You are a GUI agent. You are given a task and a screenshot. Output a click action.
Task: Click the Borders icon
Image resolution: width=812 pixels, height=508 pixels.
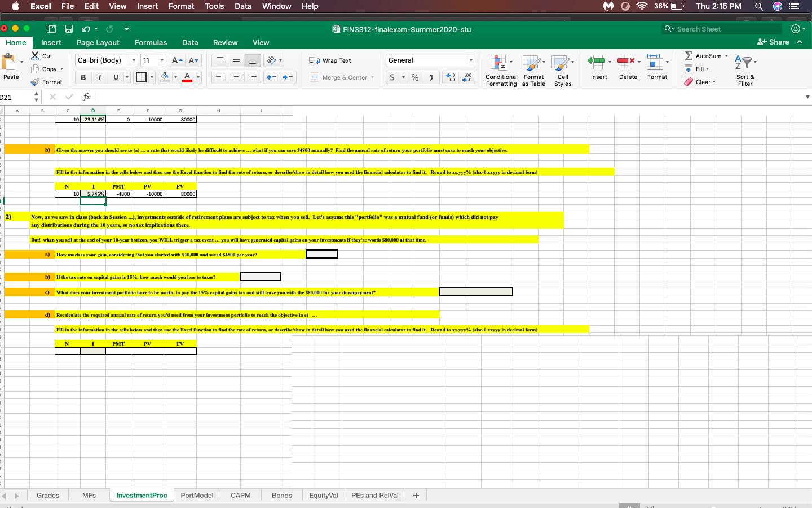[141, 77]
